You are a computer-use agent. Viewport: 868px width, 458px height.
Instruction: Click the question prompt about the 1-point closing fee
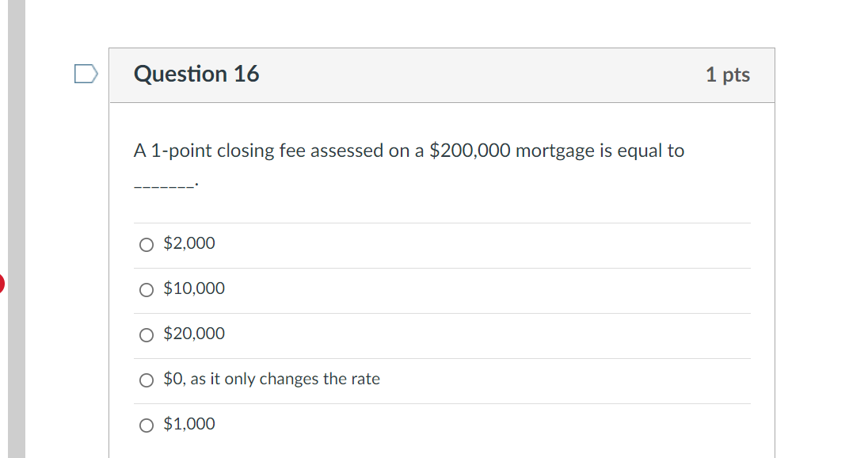[x=408, y=151]
